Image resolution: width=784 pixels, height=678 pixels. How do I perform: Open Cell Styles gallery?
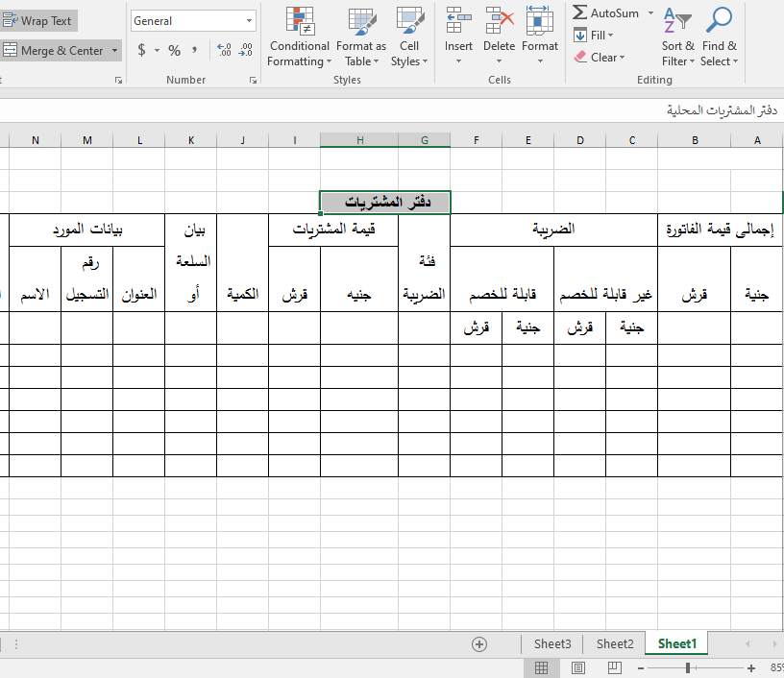click(409, 38)
